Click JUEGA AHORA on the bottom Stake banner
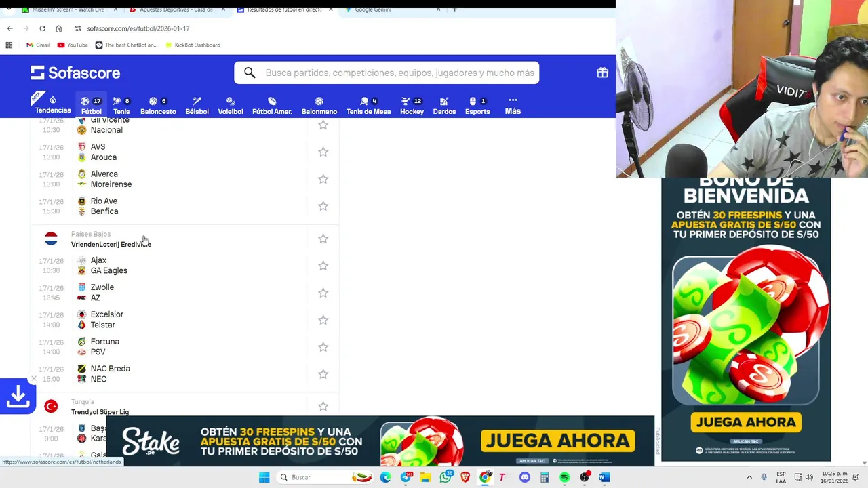 point(558,441)
